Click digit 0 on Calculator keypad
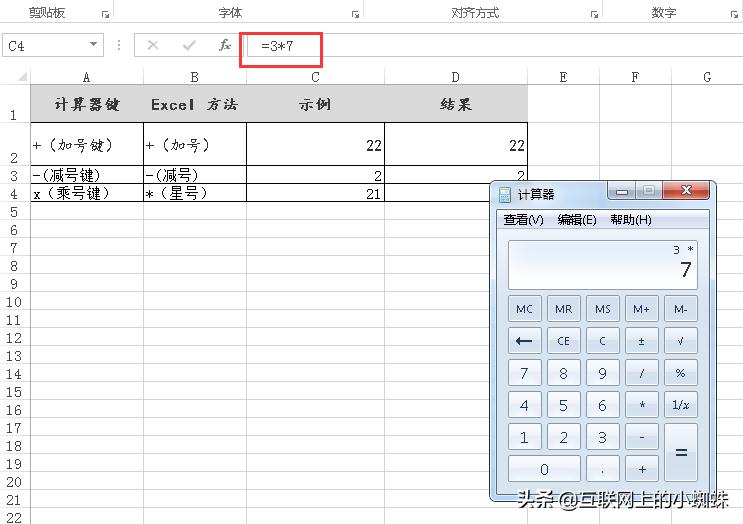The image size is (743, 524). coord(544,469)
